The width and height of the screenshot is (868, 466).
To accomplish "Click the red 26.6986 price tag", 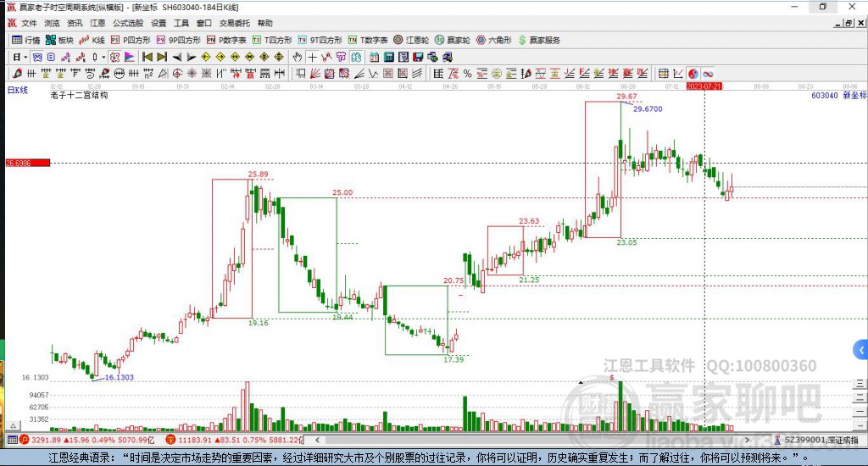I will coord(28,163).
